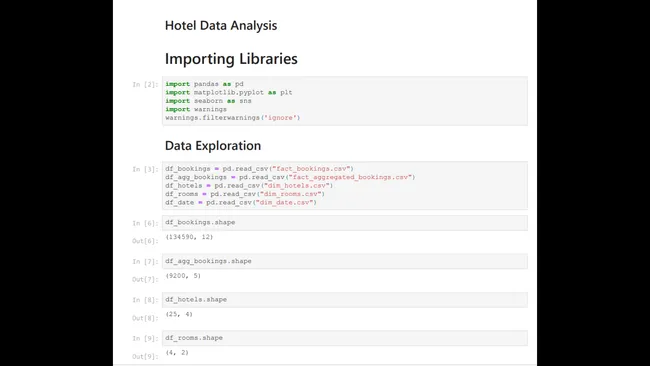Click the In [7] prompt label
The width and height of the screenshot is (650, 366).
coord(145,262)
